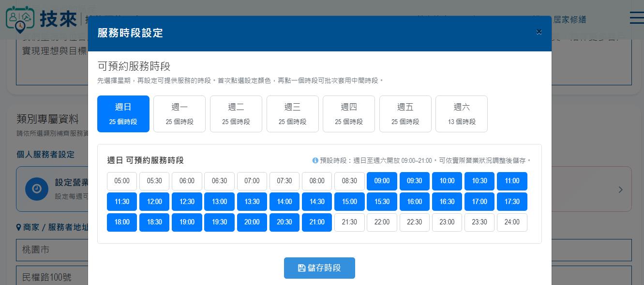This screenshot has width=644, height=285.
Task: Select the 週六 day tab
Action: (x=462, y=114)
